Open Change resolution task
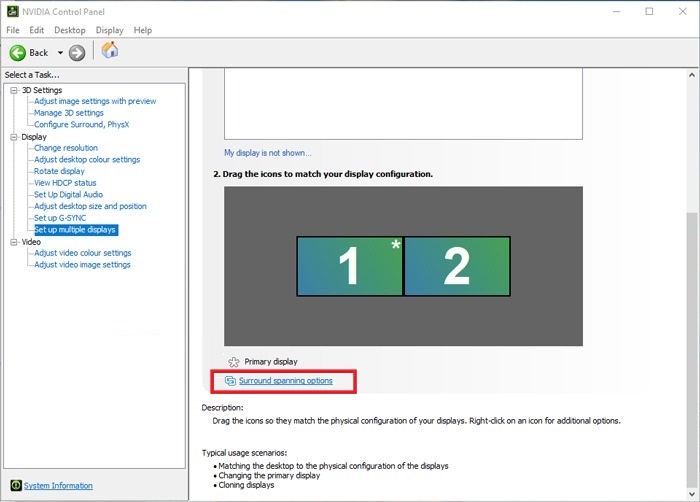Screen dimensions: 700x502 click(66, 148)
